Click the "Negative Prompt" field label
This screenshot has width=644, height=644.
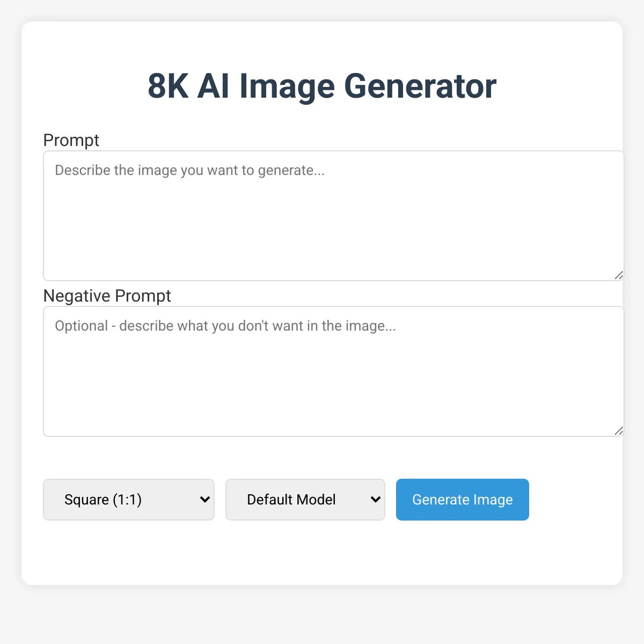pos(107,296)
